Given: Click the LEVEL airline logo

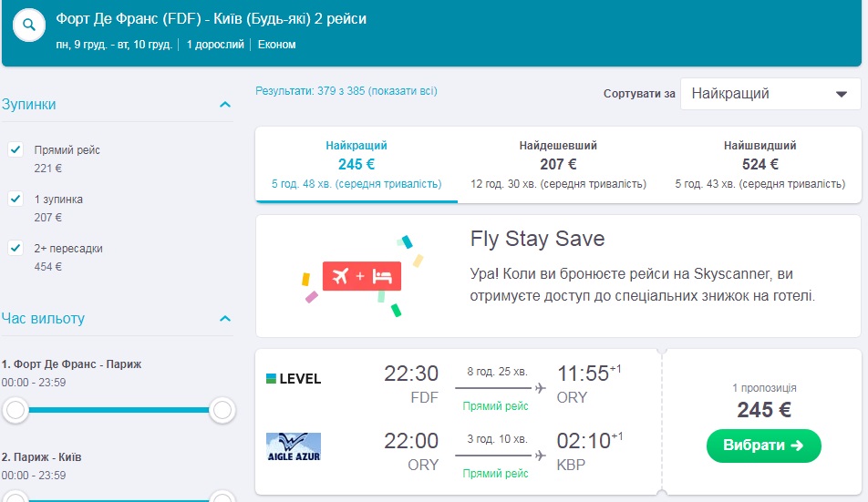Looking at the screenshot, I should 293,378.
